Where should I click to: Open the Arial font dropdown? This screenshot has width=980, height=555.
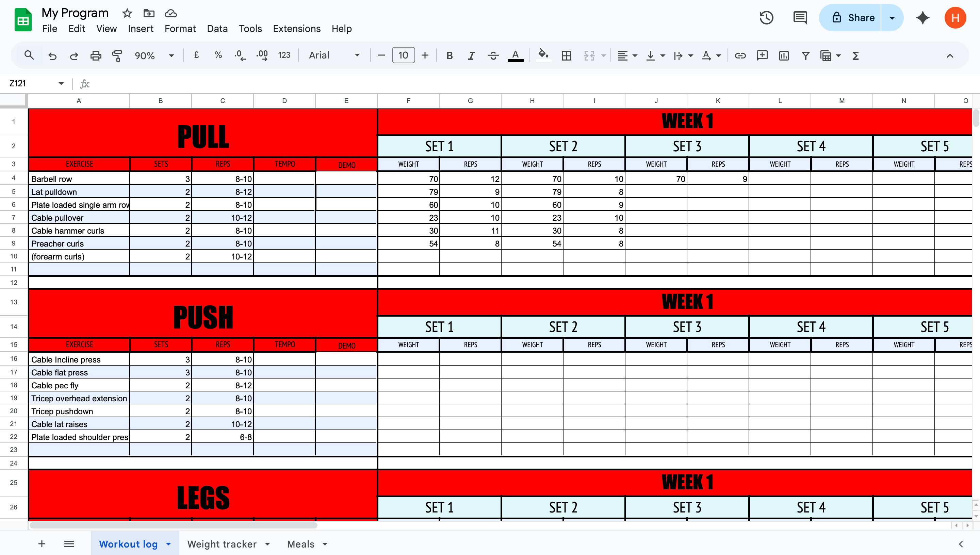pos(334,56)
